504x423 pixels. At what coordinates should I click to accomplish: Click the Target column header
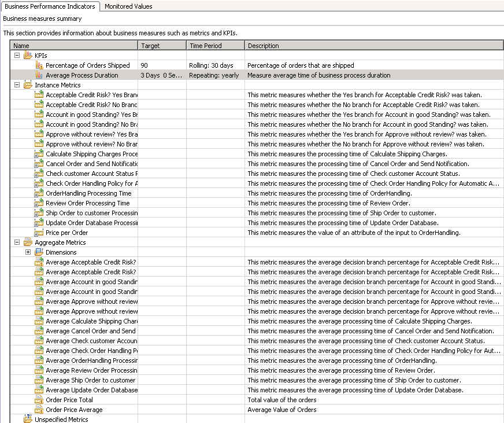162,46
